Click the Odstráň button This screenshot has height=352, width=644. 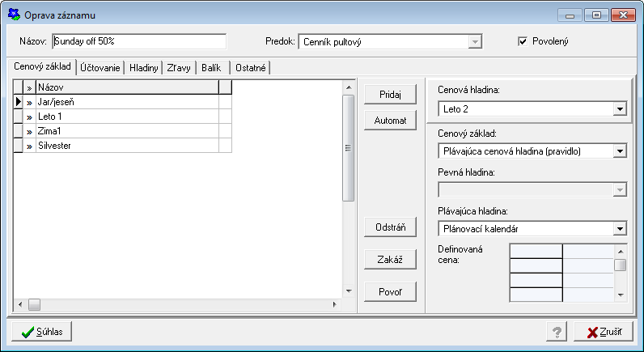[390, 227]
